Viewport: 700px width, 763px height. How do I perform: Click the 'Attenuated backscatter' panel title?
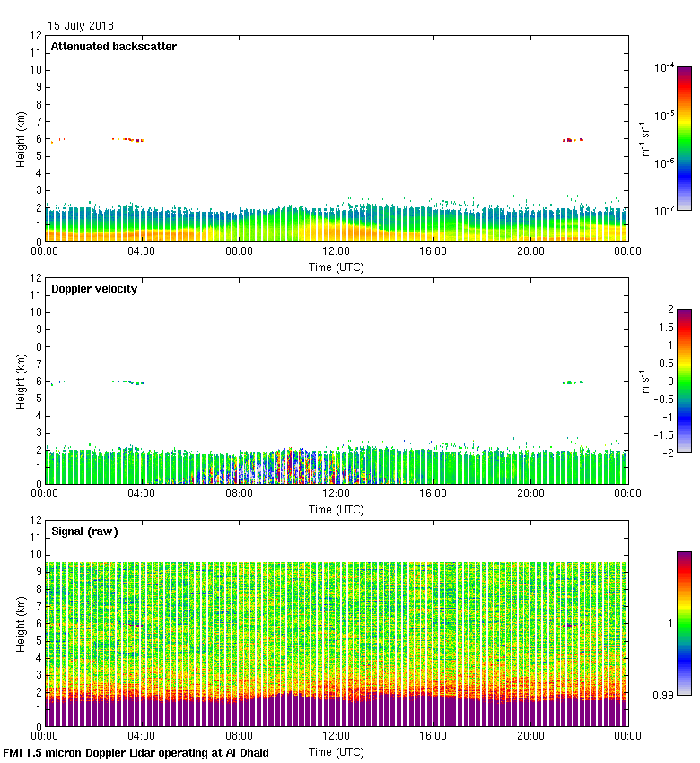(x=114, y=47)
